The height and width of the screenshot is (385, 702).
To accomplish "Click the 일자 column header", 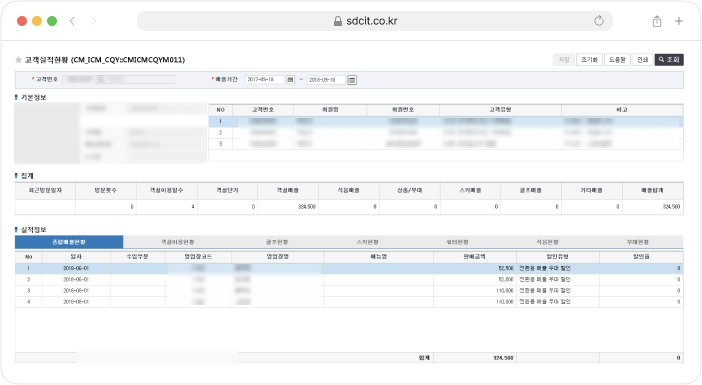I will point(76,257).
